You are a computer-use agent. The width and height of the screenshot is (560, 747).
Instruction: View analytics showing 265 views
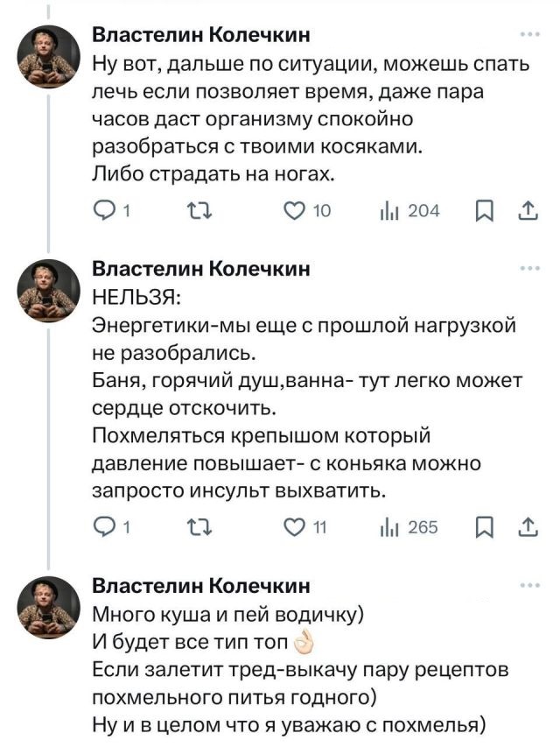tap(388, 526)
